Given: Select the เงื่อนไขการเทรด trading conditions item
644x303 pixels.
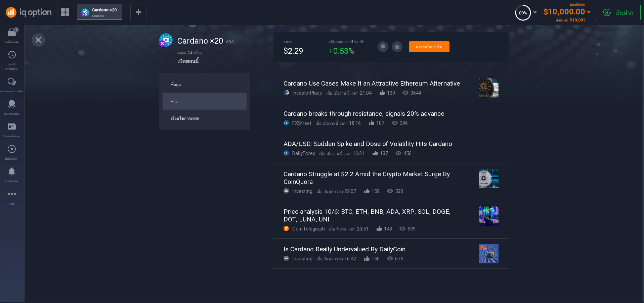Looking at the screenshot, I should click(204, 118).
